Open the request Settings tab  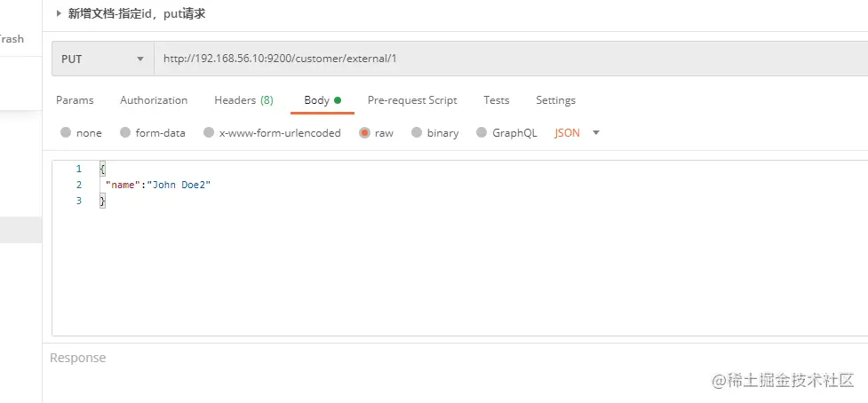pos(555,100)
